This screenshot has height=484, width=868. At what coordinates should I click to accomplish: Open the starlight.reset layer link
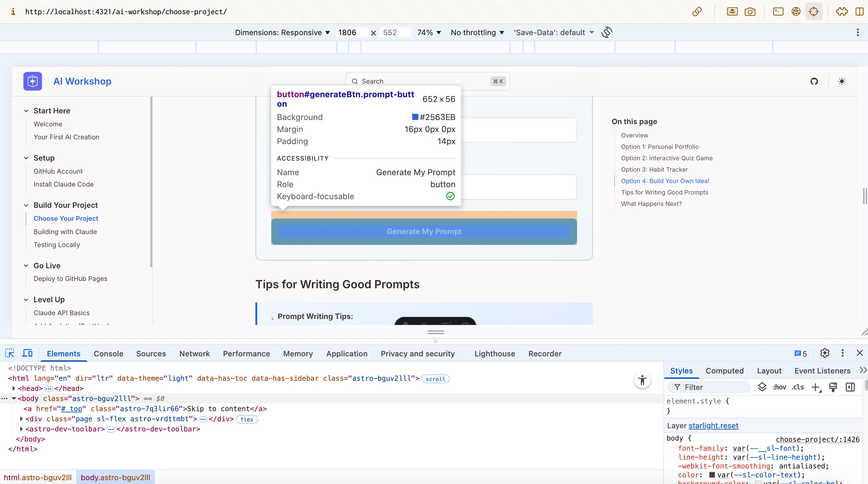pyautogui.click(x=713, y=425)
